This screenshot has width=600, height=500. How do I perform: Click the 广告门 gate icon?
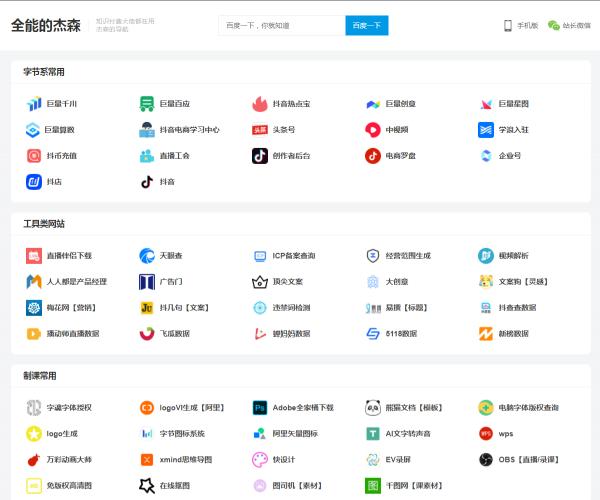[x=147, y=282]
